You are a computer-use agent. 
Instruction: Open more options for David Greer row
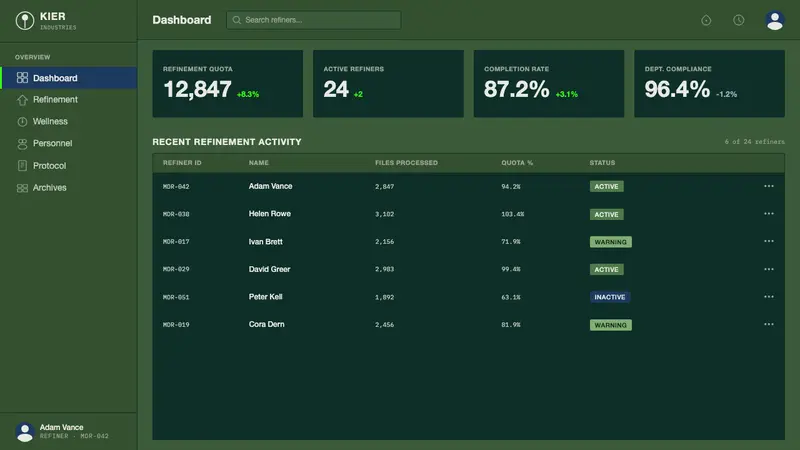(x=769, y=269)
